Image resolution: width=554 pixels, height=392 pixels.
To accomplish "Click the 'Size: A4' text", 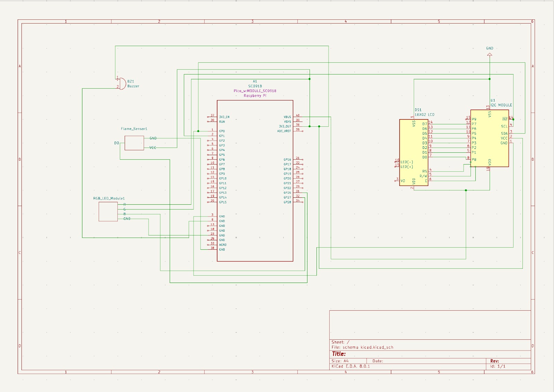I will point(340,361).
